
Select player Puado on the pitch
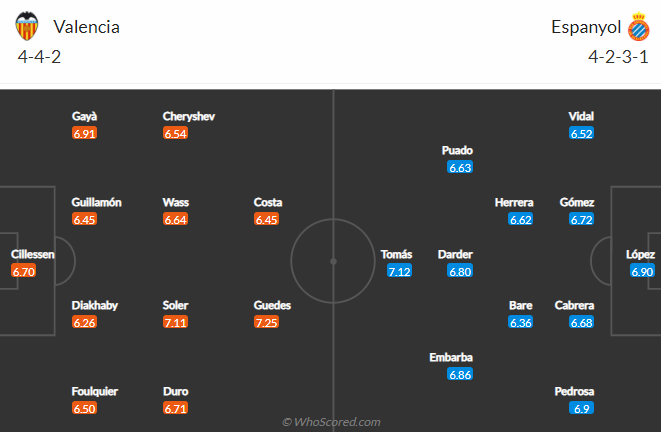pyautogui.click(x=457, y=150)
